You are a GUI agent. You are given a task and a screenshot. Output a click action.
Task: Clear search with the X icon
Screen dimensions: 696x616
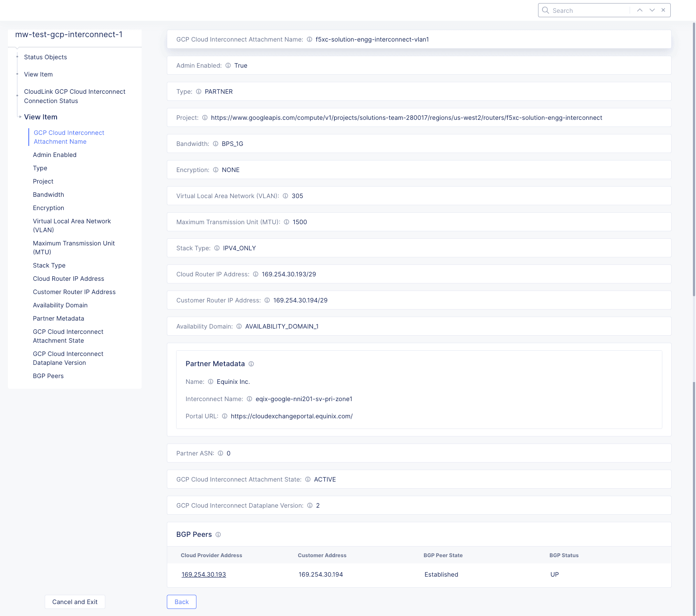pyautogui.click(x=663, y=10)
